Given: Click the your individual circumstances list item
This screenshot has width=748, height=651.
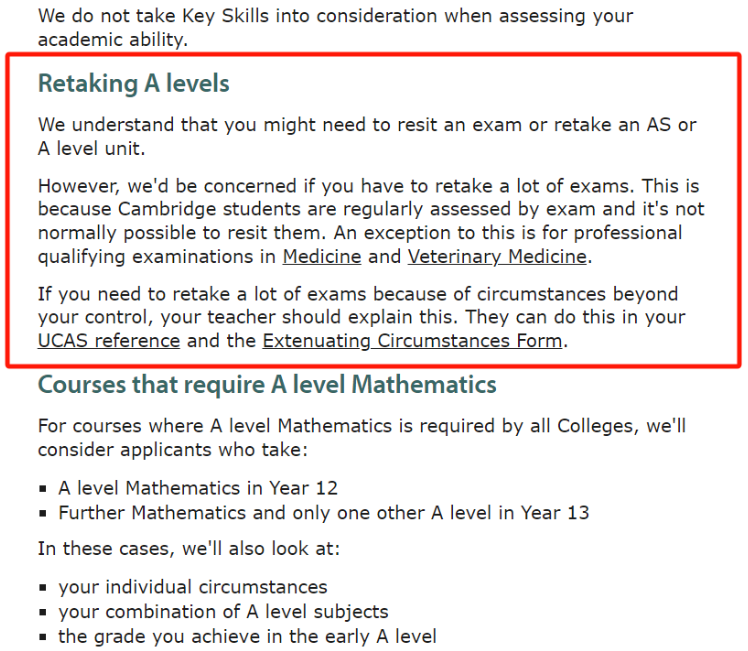Looking at the screenshot, I should [x=193, y=587].
